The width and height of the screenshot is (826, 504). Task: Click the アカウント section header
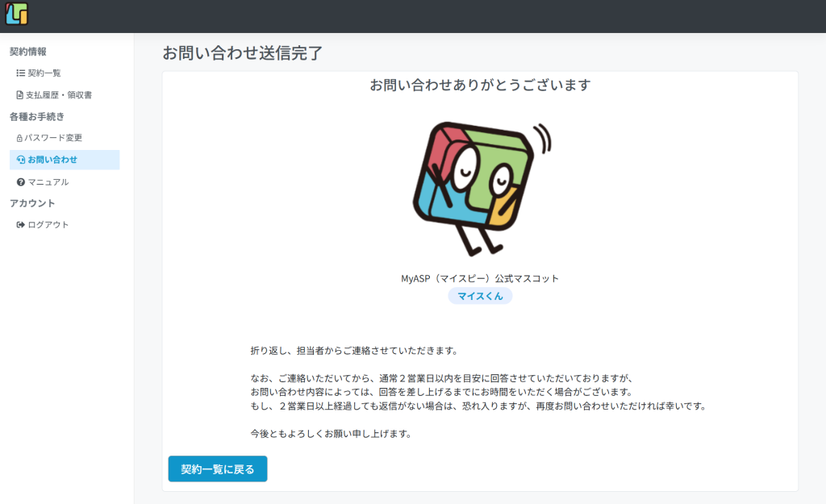coord(32,203)
